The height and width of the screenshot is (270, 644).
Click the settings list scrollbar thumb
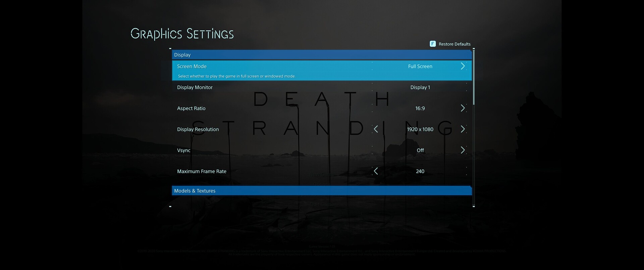point(474,77)
